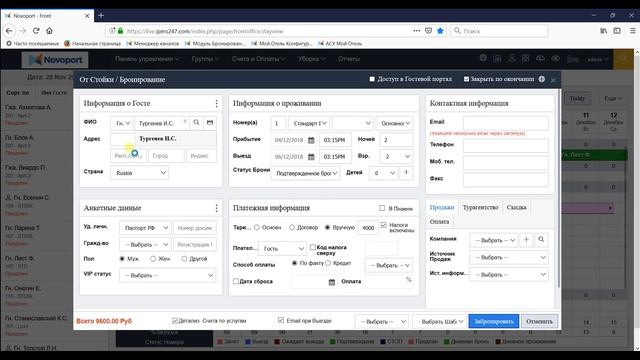640x360 pixels.
Task: Open Паспорт РФ document type dropdown
Action: point(145,228)
